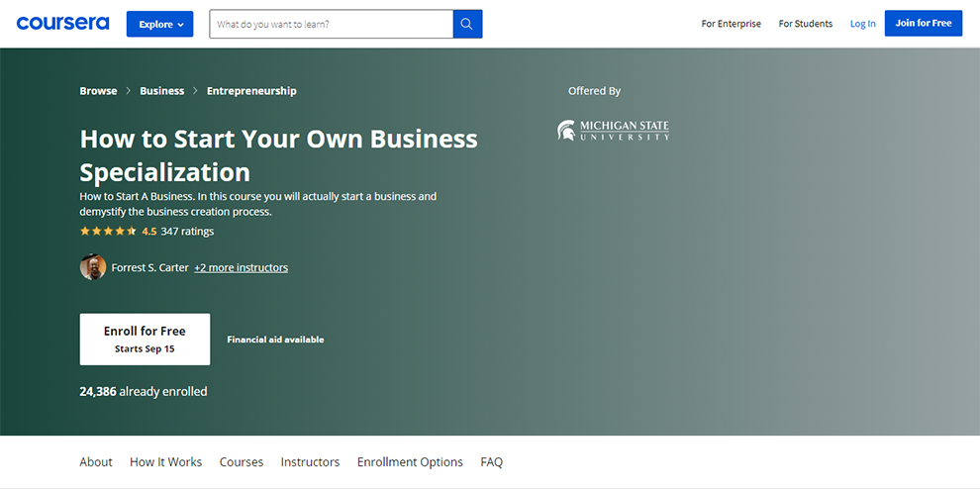Click Forrest S. Carter's profile photo

point(92,267)
